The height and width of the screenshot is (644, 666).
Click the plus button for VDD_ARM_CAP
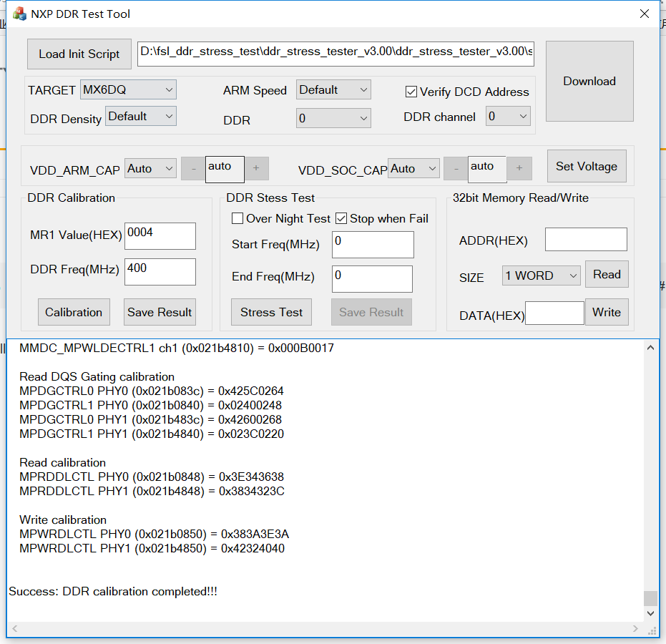[256, 168]
